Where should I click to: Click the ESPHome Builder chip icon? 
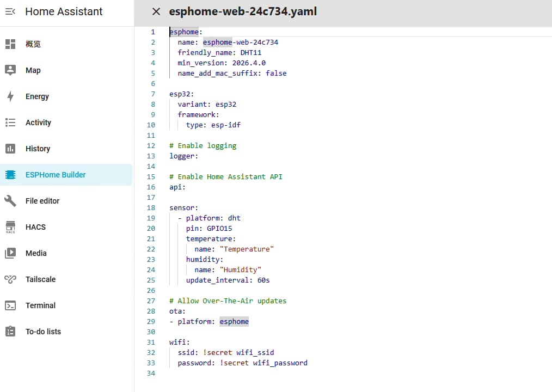(x=10, y=175)
